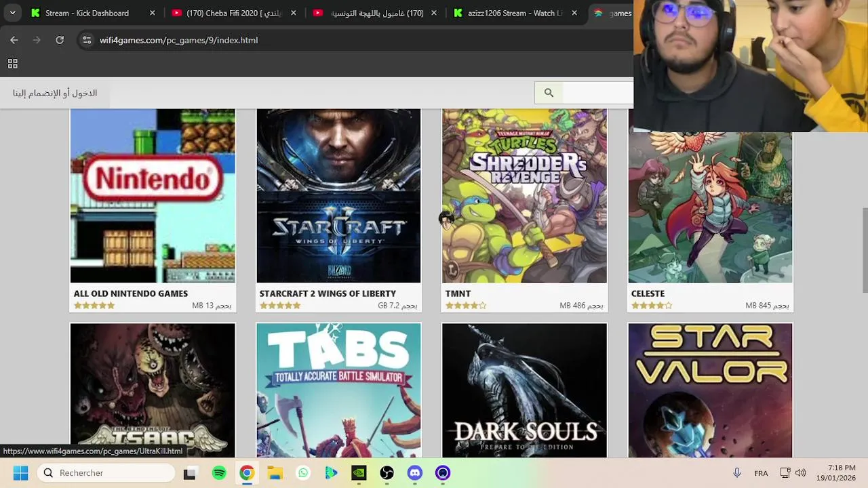Open the blue-green play icon app on taskbar

[x=331, y=473]
